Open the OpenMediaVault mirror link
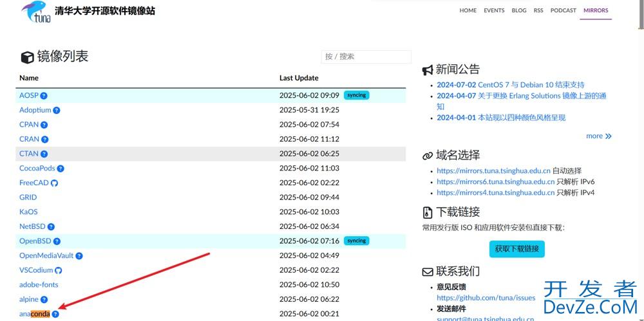 click(46, 255)
